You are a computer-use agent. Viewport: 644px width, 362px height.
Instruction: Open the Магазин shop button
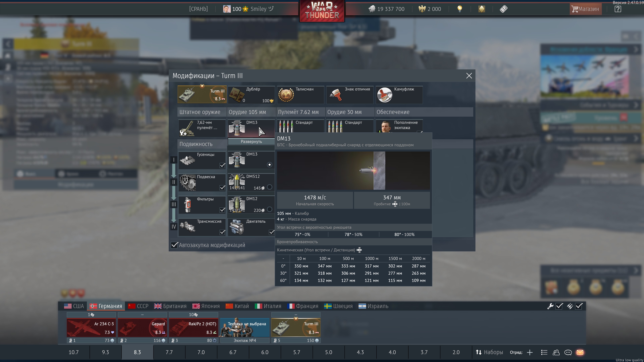(585, 9)
